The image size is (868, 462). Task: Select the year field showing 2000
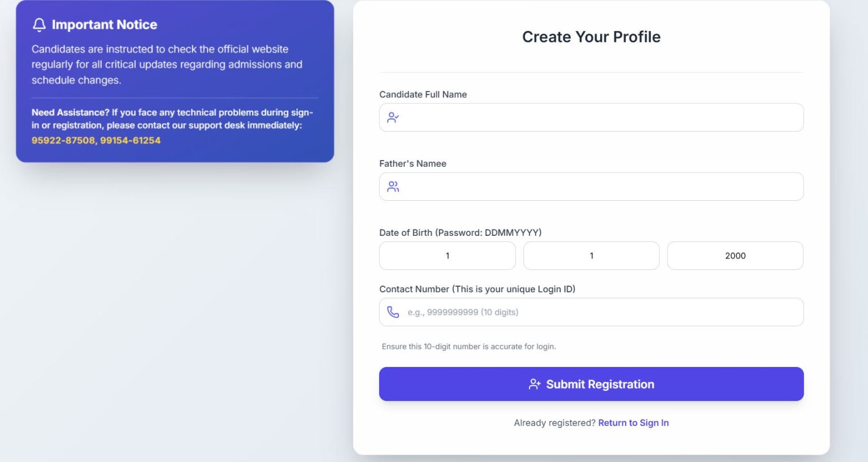point(735,256)
